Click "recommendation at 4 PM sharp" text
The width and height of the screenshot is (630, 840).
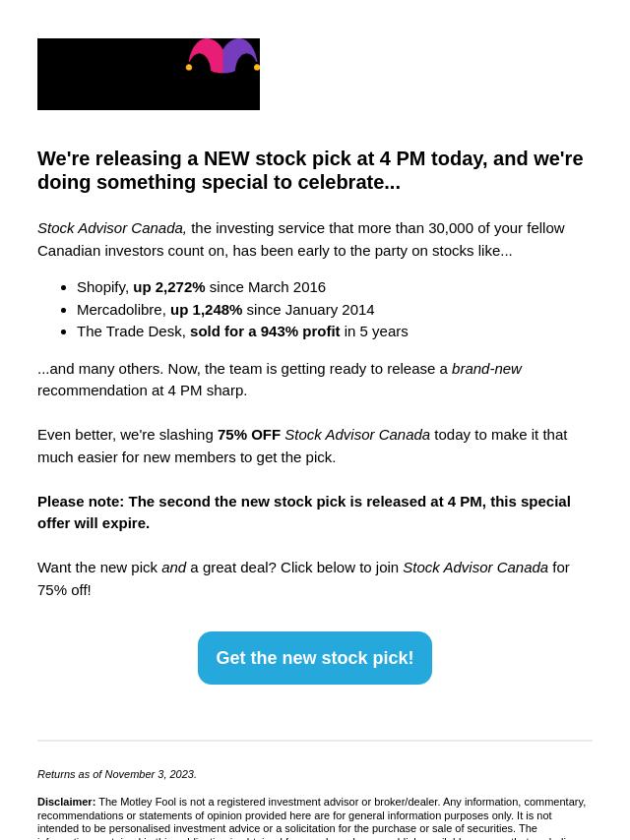[142, 390]
